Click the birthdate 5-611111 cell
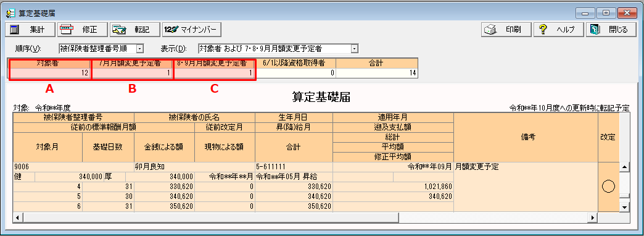The height and width of the screenshot is (236, 644). coord(294,167)
